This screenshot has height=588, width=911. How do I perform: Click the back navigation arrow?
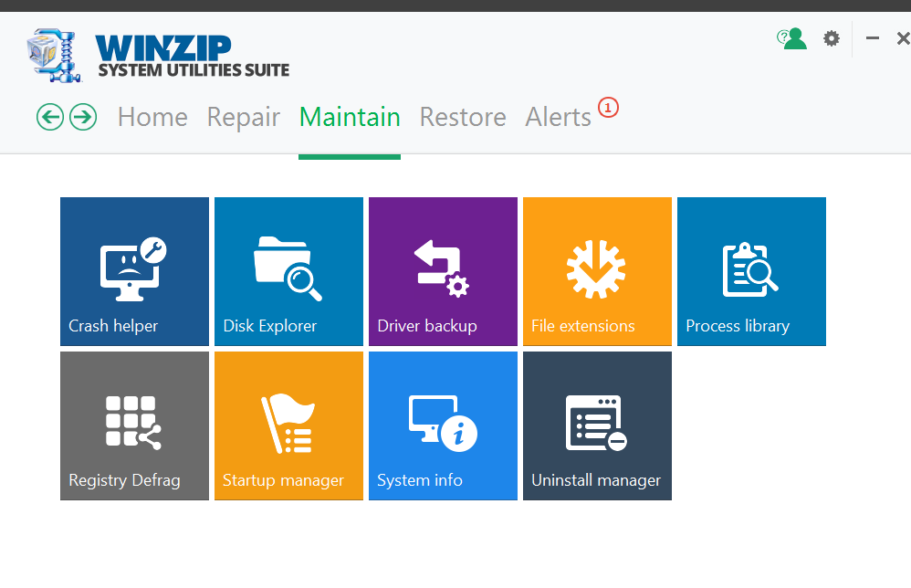[x=50, y=117]
